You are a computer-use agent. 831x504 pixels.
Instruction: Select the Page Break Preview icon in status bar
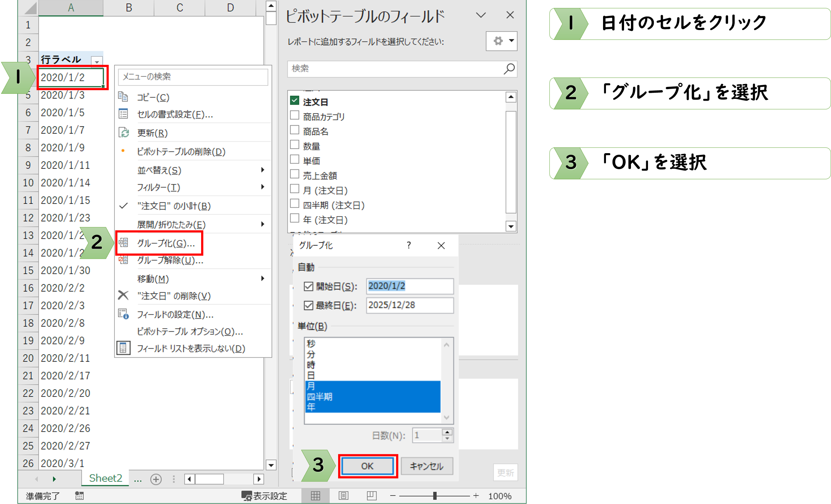[371, 495]
